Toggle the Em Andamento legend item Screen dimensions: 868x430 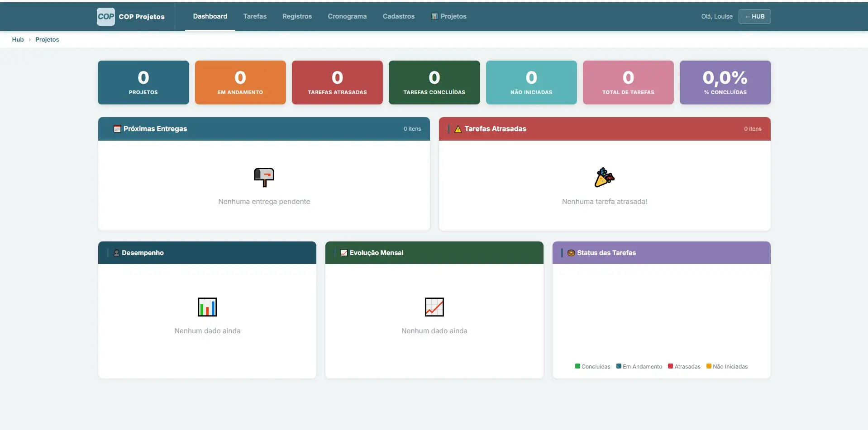tap(639, 367)
